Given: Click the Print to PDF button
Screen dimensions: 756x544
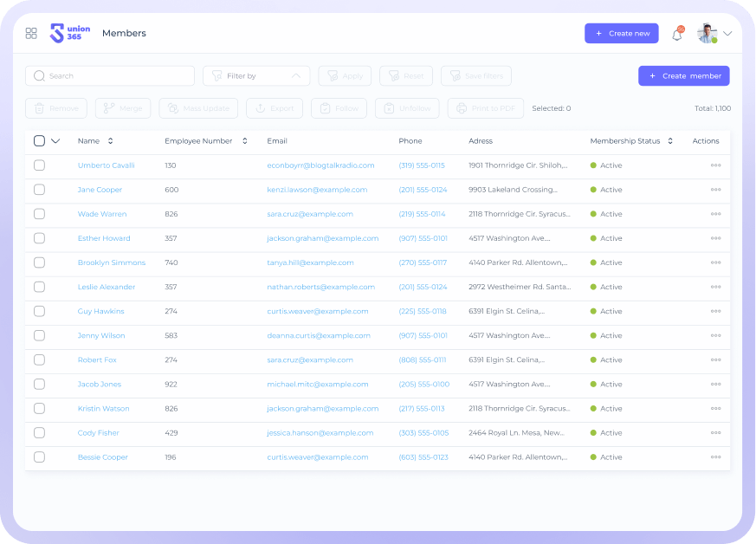Looking at the screenshot, I should coord(485,108).
